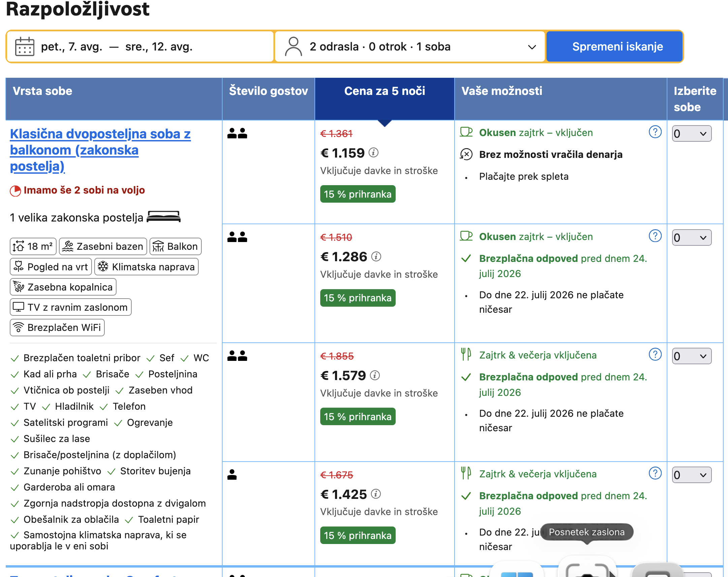Image resolution: width=728 pixels, height=577 pixels.
Task: Click the info icon beside price € 1.159
Action: coord(373,152)
